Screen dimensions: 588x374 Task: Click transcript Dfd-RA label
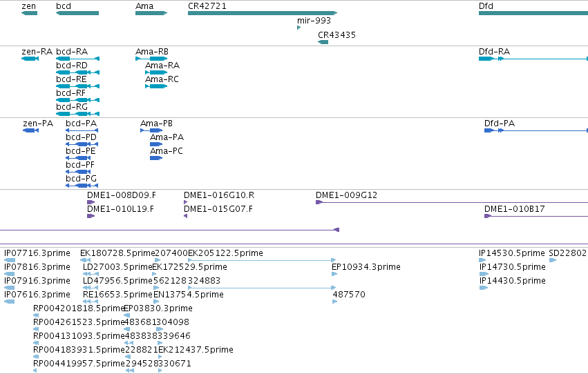pos(494,52)
